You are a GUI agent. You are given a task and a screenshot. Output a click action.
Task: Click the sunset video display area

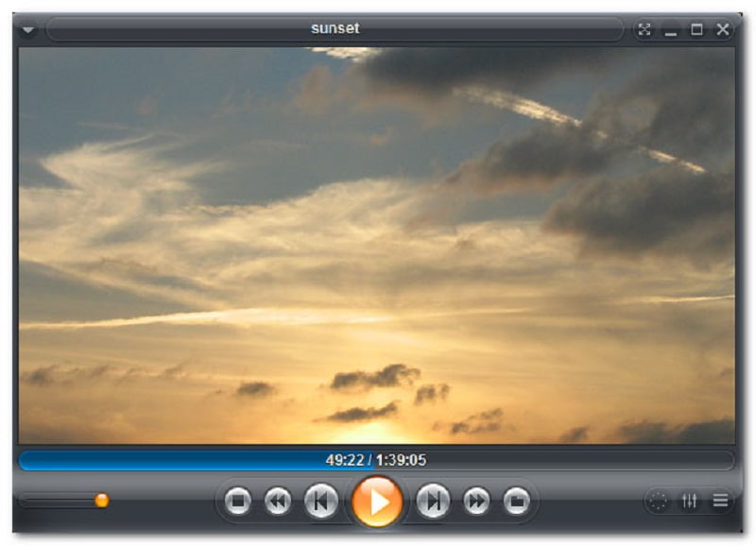coord(376,246)
